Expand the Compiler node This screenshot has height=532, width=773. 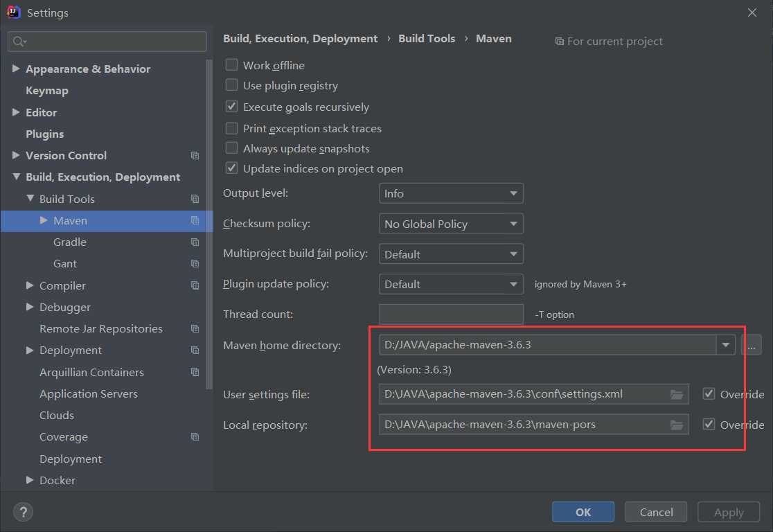[30, 285]
